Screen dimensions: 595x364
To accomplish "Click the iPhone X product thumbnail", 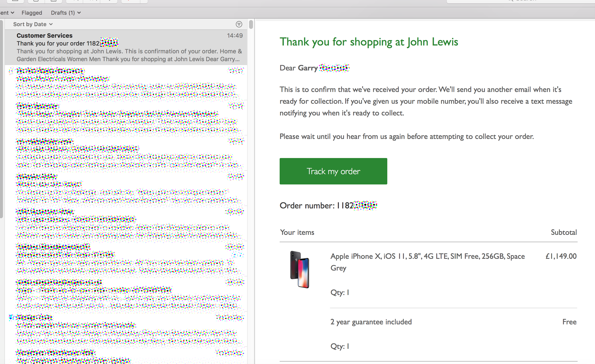I will click(x=299, y=269).
